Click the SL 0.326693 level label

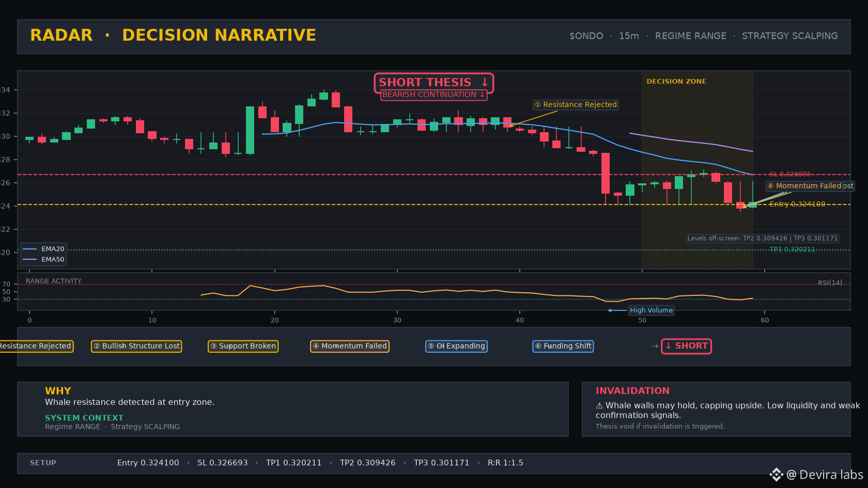point(790,175)
